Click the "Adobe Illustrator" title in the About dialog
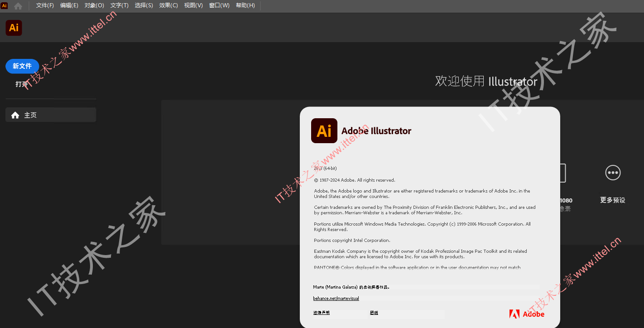 [376, 131]
